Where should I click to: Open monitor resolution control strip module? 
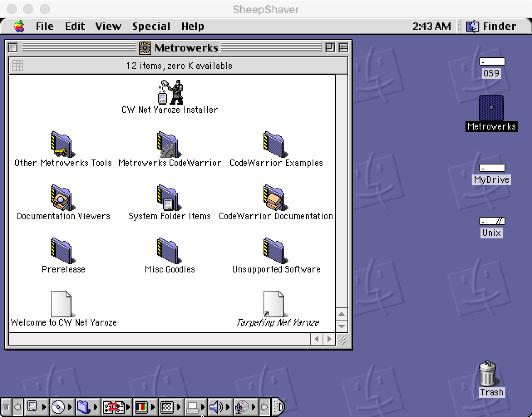171,407
